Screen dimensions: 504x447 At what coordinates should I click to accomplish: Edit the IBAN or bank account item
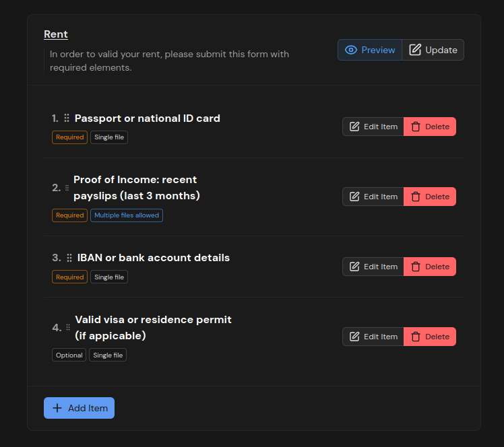373,267
